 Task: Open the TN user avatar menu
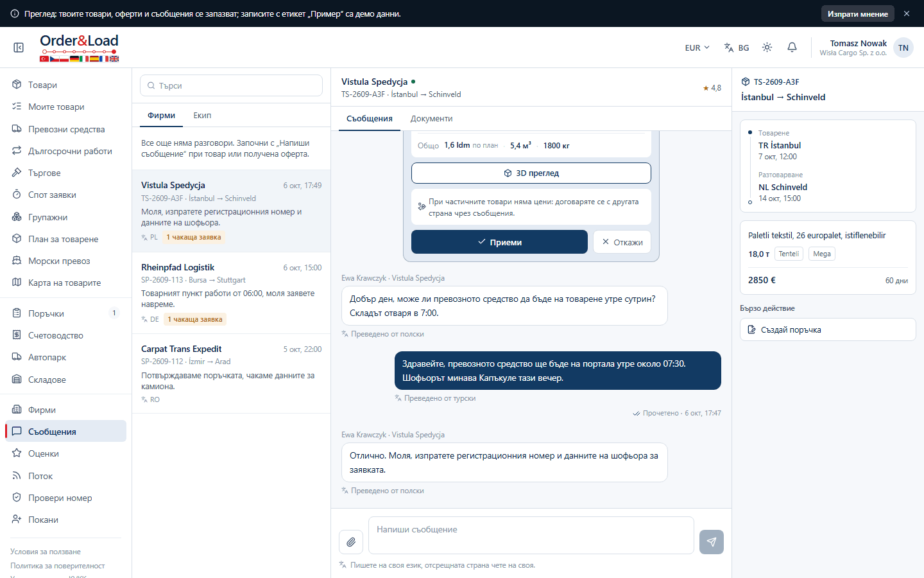[x=903, y=48]
